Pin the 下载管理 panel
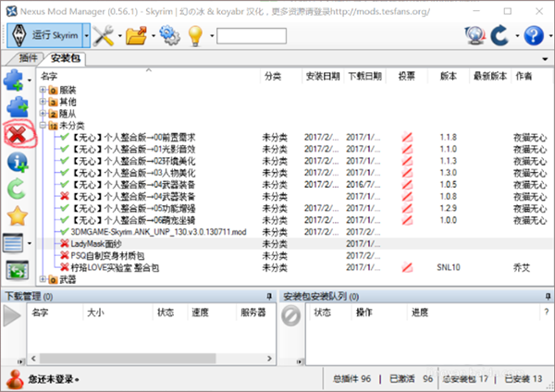The image size is (555, 392). pyautogui.click(x=269, y=296)
